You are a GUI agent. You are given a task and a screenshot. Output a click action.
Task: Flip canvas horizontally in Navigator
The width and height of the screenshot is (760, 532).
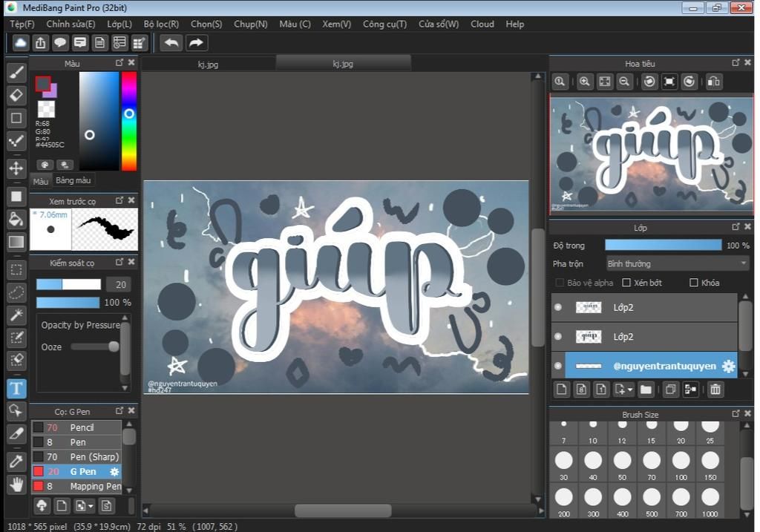tap(713, 82)
